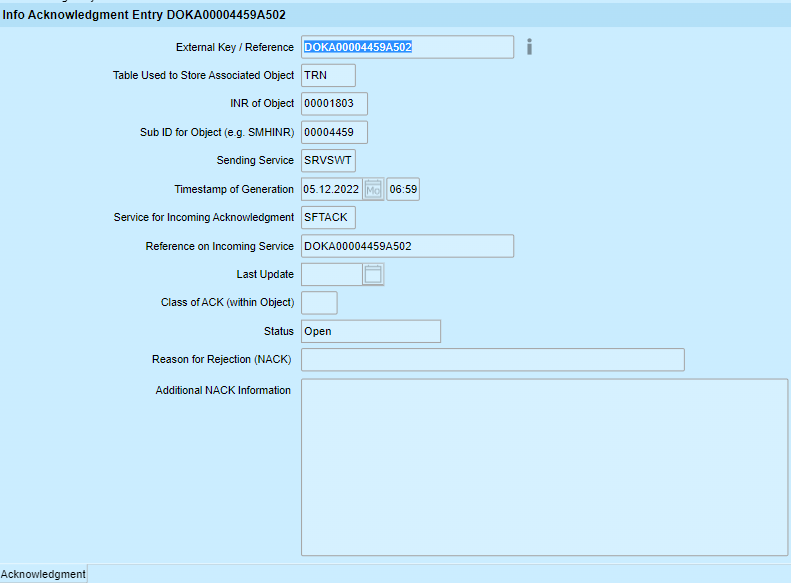Image resolution: width=791 pixels, height=583 pixels.
Task: Click the INR of Object field
Action: pyautogui.click(x=334, y=103)
